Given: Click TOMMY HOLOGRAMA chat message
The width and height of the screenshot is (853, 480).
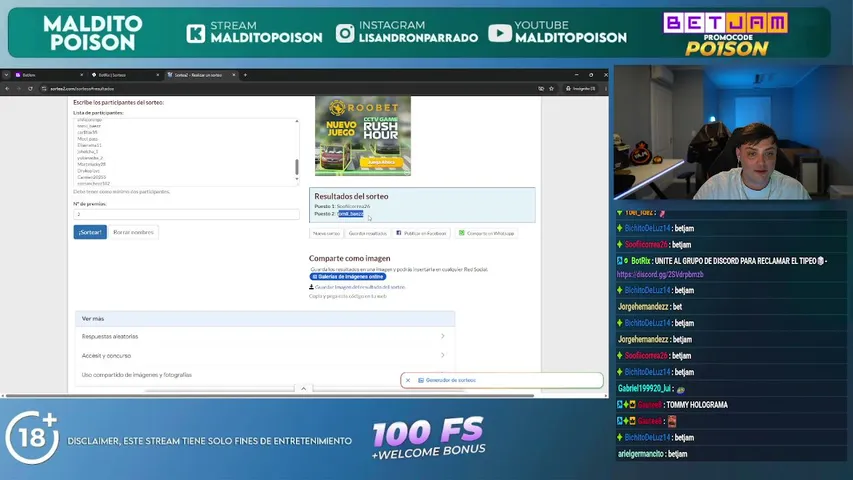Looking at the screenshot, I should tap(696, 405).
